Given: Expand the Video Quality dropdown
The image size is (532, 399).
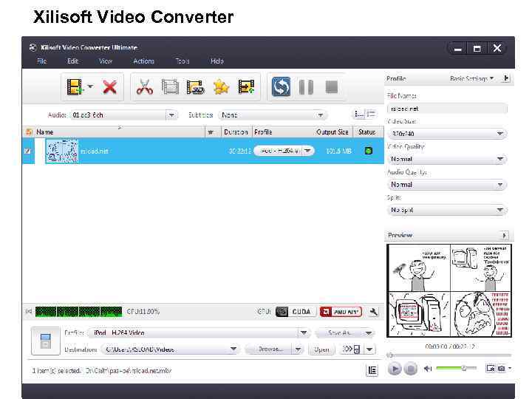Looking at the screenshot, I should tap(499, 159).
